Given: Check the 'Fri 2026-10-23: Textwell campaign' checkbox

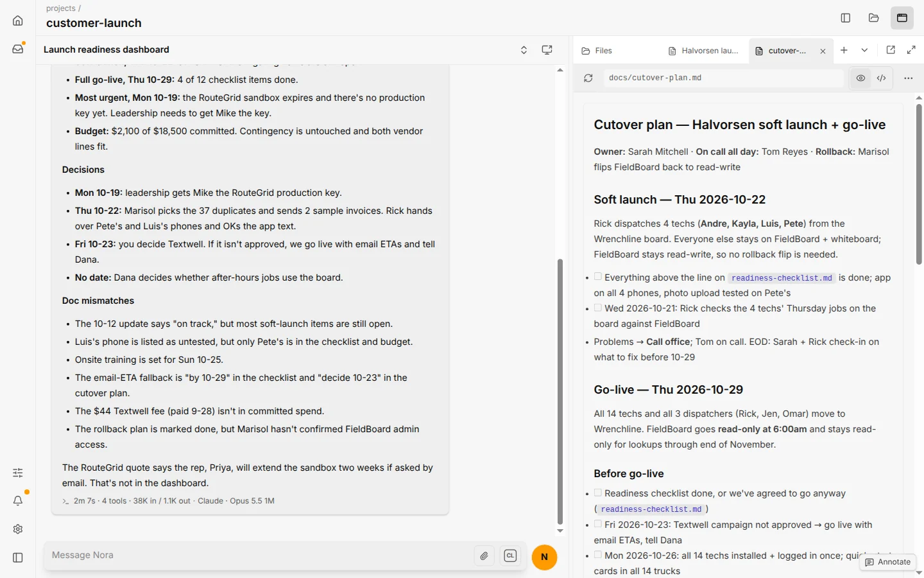Looking at the screenshot, I should (x=598, y=524).
